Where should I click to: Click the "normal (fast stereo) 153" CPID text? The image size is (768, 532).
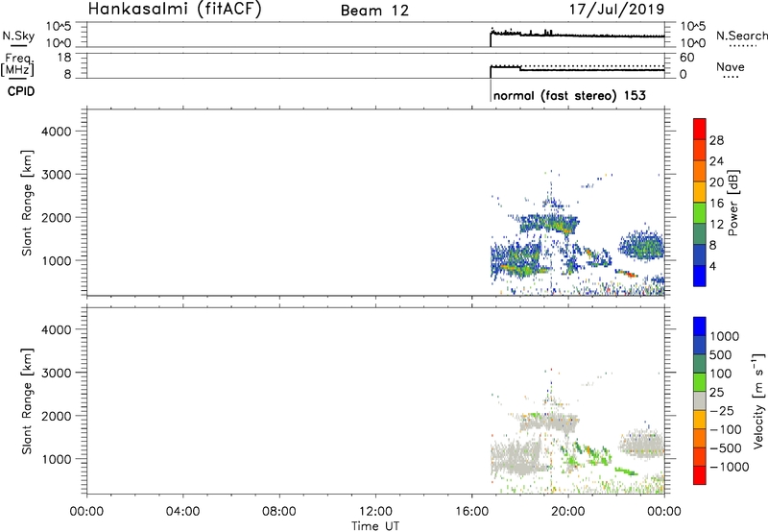(569, 95)
